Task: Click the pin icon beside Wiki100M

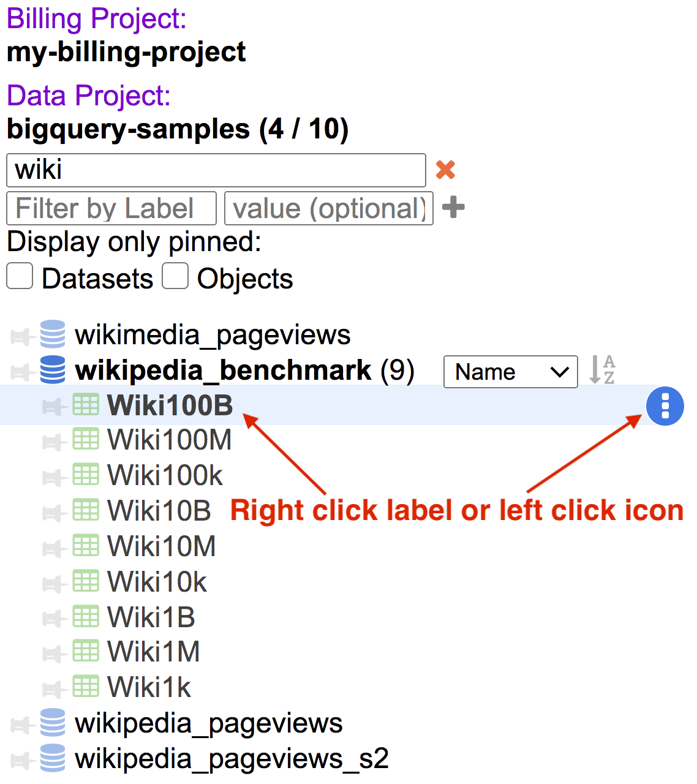Action: 52,441
